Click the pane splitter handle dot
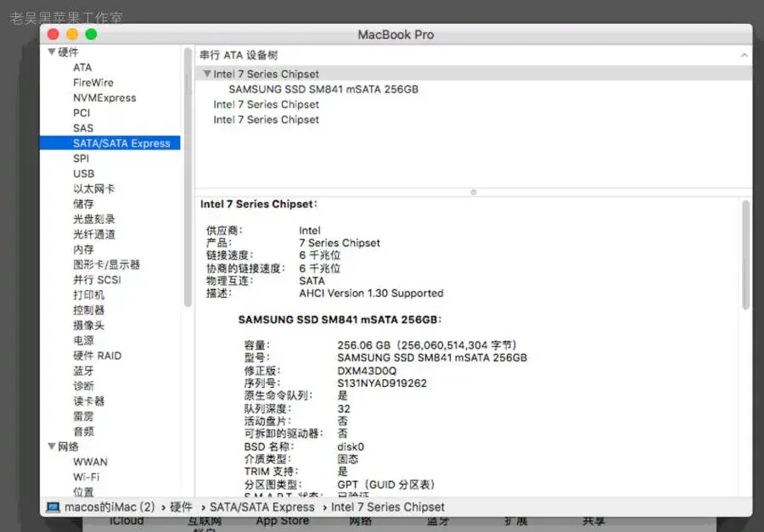The width and height of the screenshot is (764, 532). pyautogui.click(x=473, y=193)
